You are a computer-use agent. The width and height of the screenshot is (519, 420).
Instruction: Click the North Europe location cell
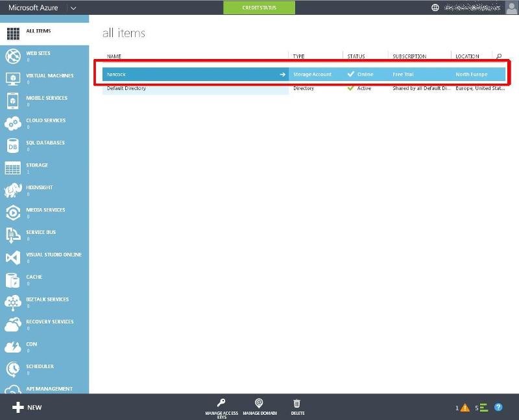472,75
